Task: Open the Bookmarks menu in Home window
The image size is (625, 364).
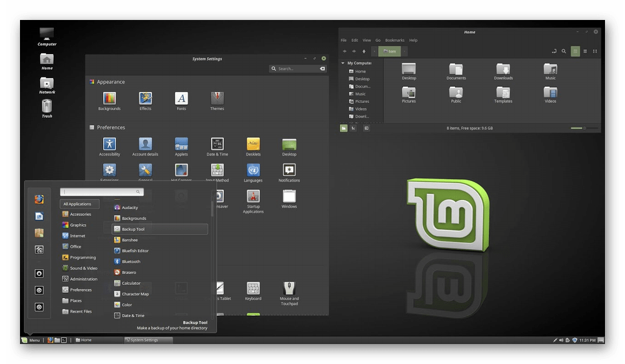Action: coord(394,40)
